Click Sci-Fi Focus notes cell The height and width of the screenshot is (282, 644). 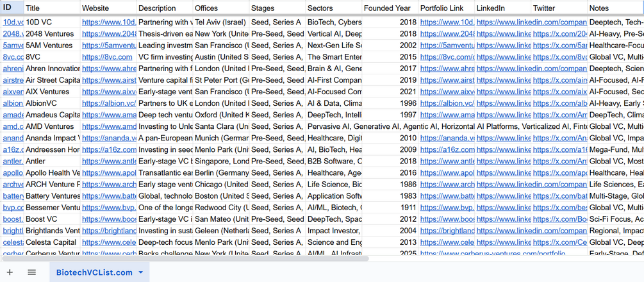coord(615,219)
